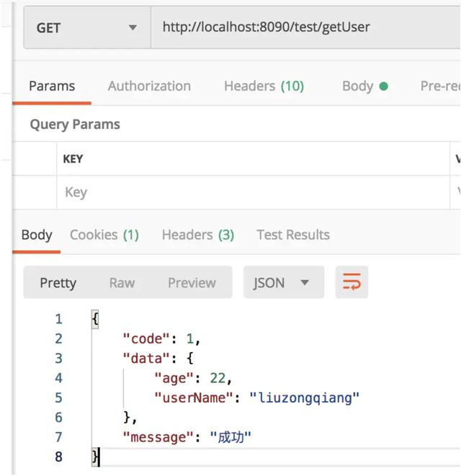Open the Cookies (1) tab
Viewport: 461px width, 476px height.
[x=104, y=235]
